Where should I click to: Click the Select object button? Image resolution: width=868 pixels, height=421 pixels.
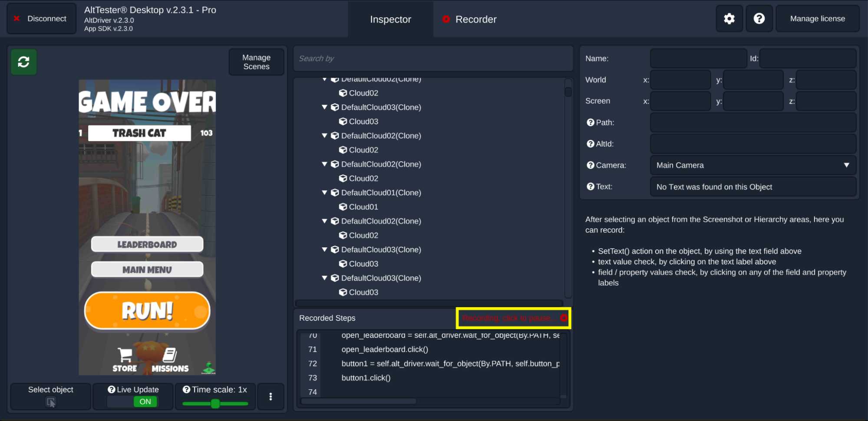click(51, 396)
